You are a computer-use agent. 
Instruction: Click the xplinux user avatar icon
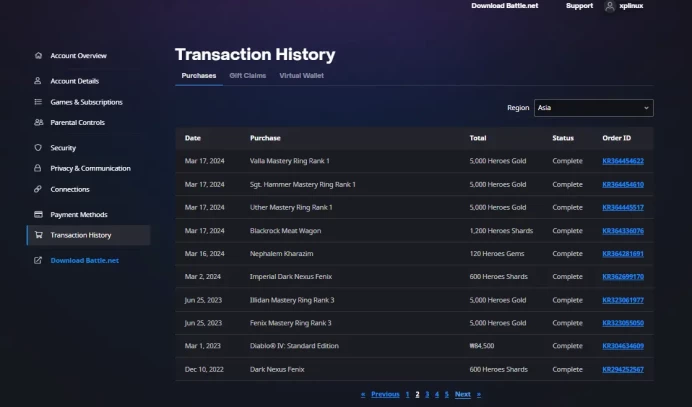point(609,6)
